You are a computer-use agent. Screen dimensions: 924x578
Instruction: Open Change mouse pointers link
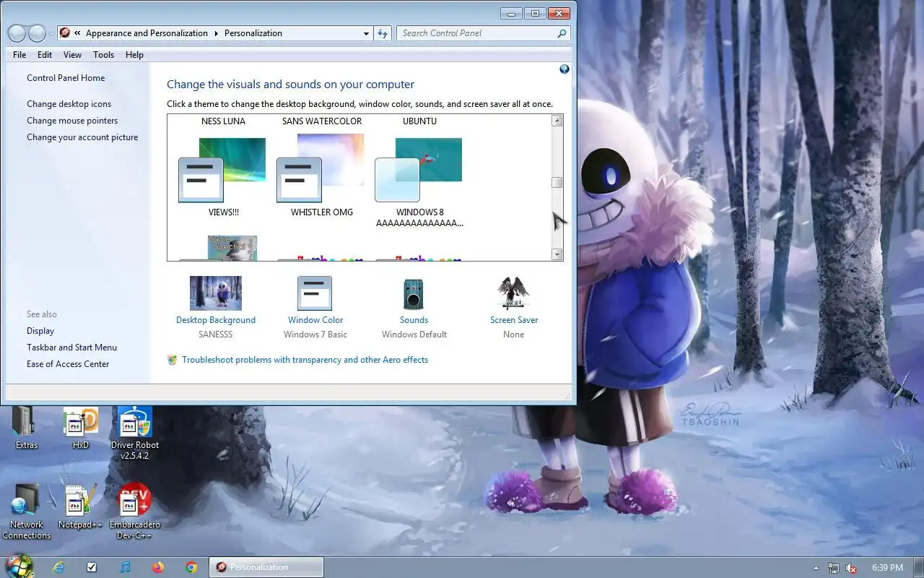(72, 121)
